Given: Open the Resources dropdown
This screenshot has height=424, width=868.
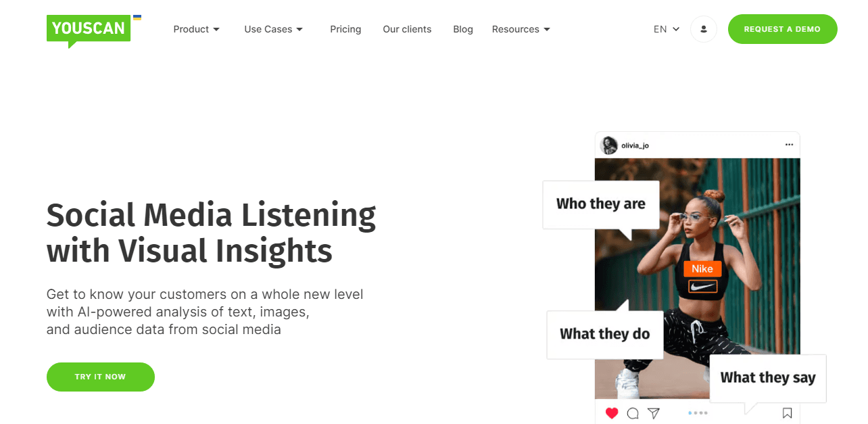Looking at the screenshot, I should point(520,29).
